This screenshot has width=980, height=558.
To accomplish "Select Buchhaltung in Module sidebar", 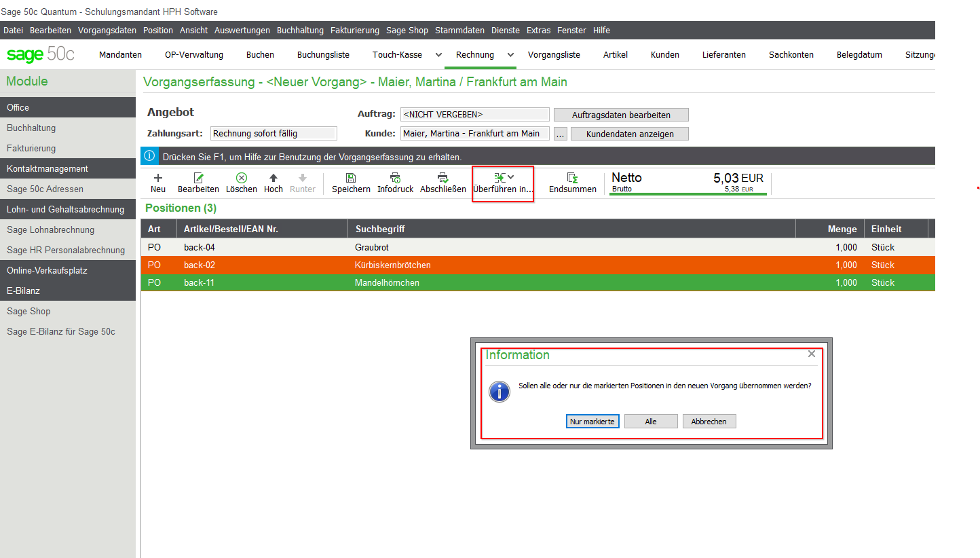I will tap(68, 128).
